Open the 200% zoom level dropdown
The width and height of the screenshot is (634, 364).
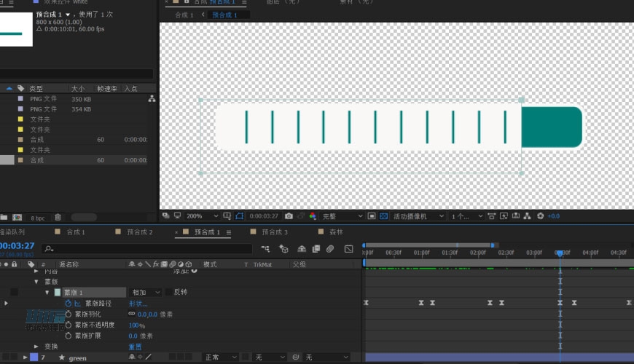pyautogui.click(x=201, y=216)
